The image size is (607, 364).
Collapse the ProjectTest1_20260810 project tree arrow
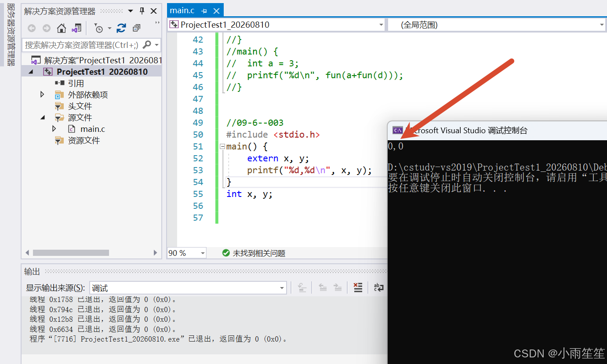pyautogui.click(x=31, y=72)
